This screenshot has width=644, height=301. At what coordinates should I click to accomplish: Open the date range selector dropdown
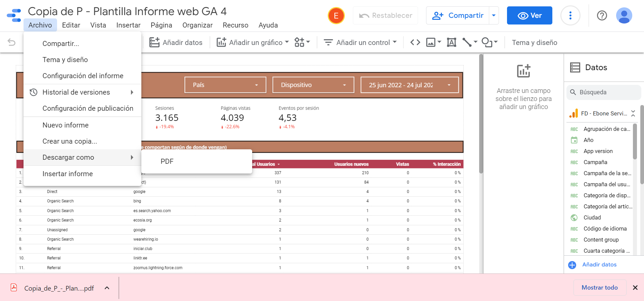(409, 85)
